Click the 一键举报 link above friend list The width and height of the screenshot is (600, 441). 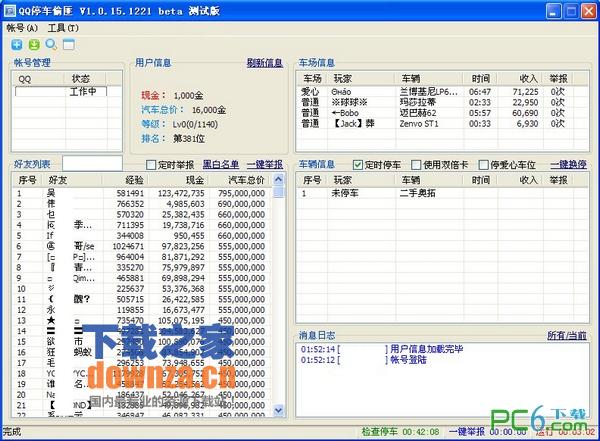click(266, 164)
